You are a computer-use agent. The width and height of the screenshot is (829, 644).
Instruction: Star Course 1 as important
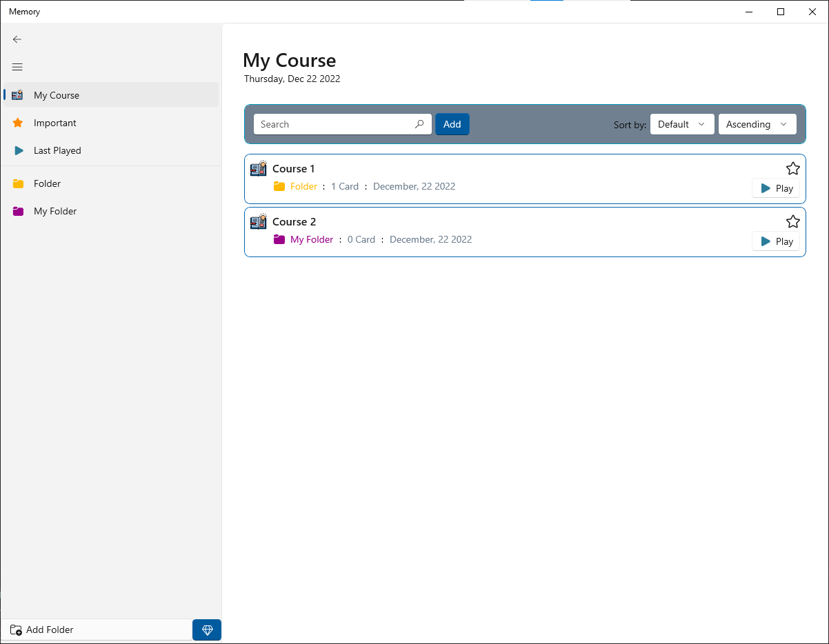pyautogui.click(x=793, y=168)
